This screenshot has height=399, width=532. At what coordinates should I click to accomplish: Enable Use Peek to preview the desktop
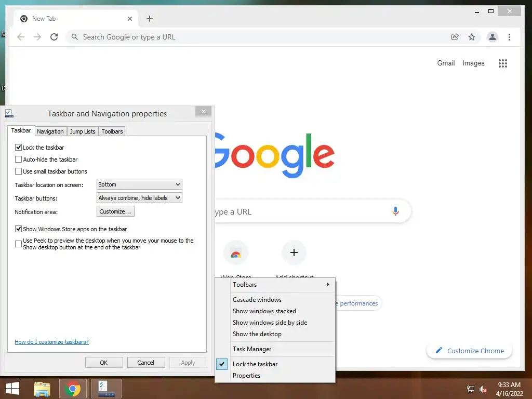(18, 244)
